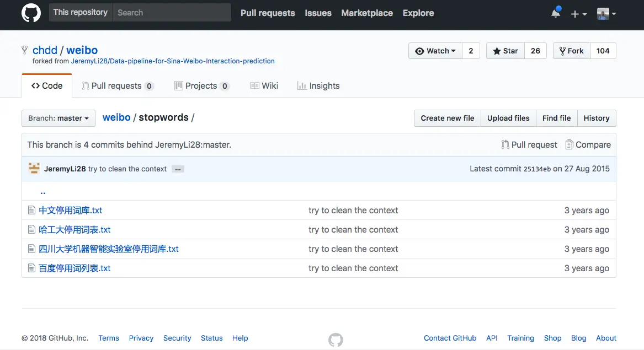Open the 哈工大停用词表.txt file
644x350 pixels.
click(74, 230)
